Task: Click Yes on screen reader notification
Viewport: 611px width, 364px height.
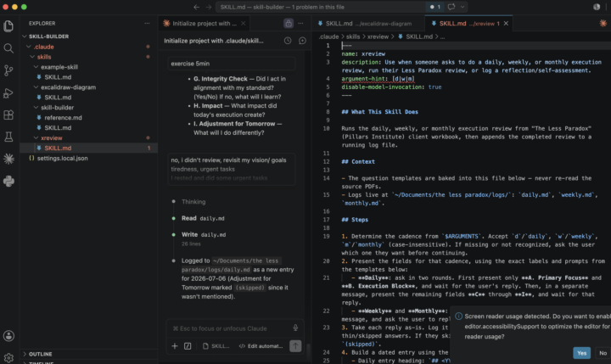Action: pos(581,353)
